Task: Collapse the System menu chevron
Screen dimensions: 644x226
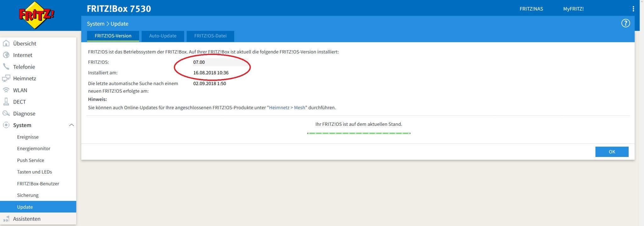Action: pos(71,125)
